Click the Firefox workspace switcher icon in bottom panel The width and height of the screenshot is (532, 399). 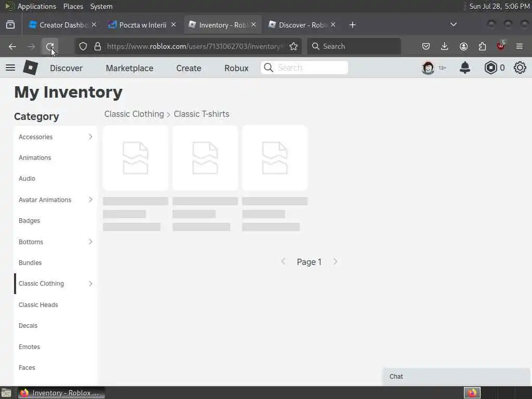[x=472, y=393]
